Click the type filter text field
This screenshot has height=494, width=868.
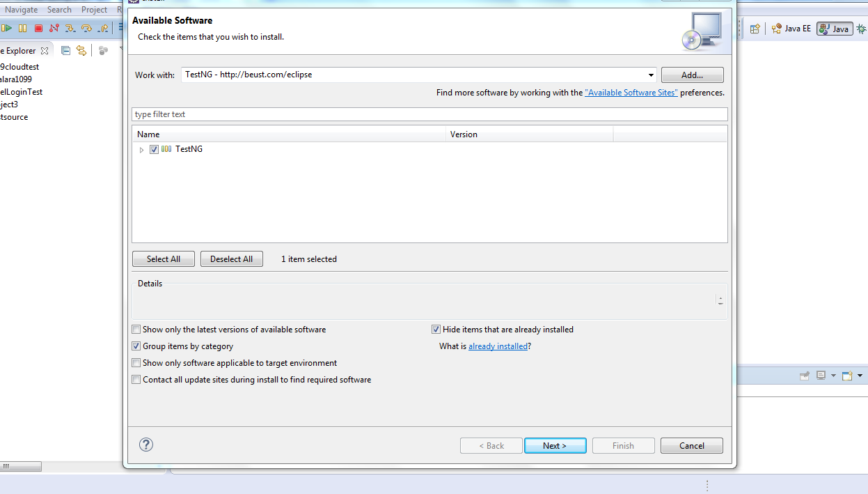[429, 114]
